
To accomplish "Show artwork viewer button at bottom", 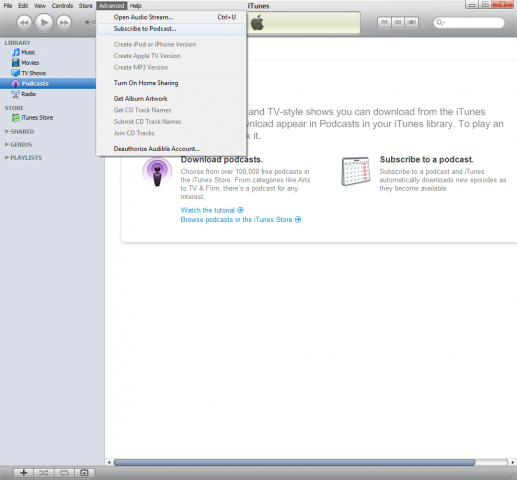I will (84, 473).
